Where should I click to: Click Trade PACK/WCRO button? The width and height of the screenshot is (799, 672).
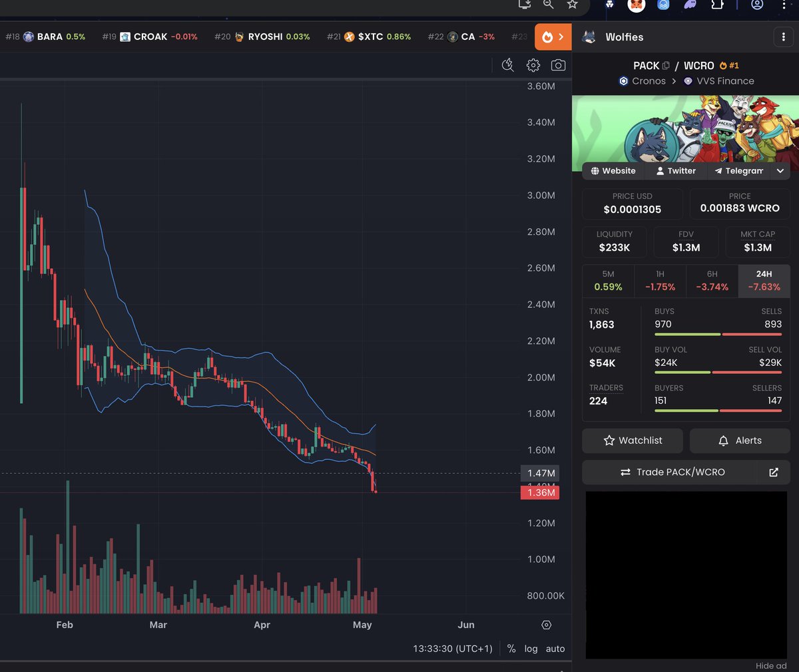671,472
